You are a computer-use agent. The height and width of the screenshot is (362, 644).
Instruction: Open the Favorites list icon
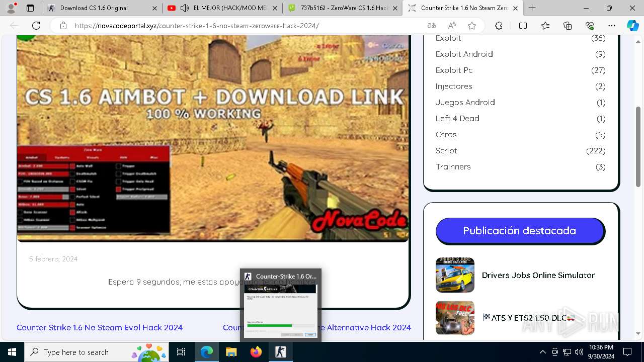point(545,26)
